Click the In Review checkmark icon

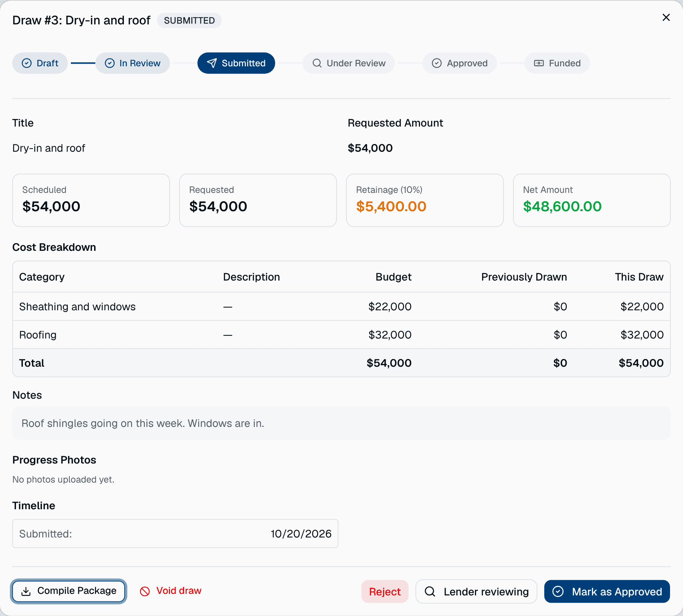[110, 63]
